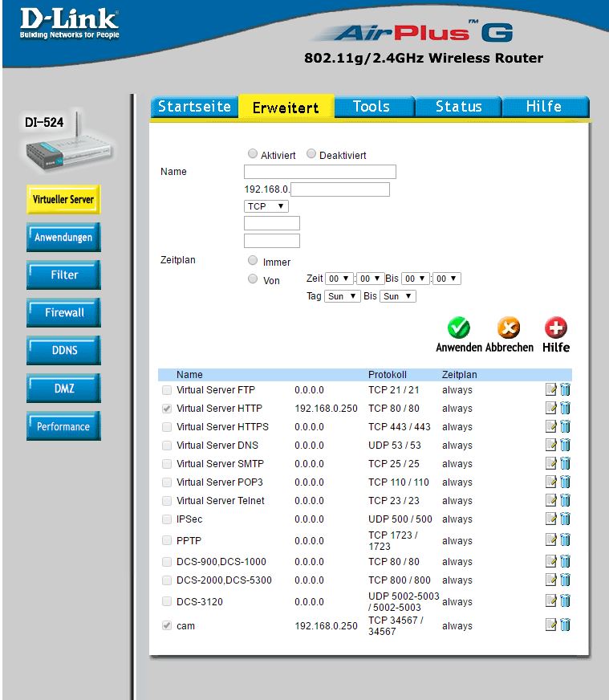Delete the Virtual Server HTTP entry
The height and width of the screenshot is (700, 609).
565,409
